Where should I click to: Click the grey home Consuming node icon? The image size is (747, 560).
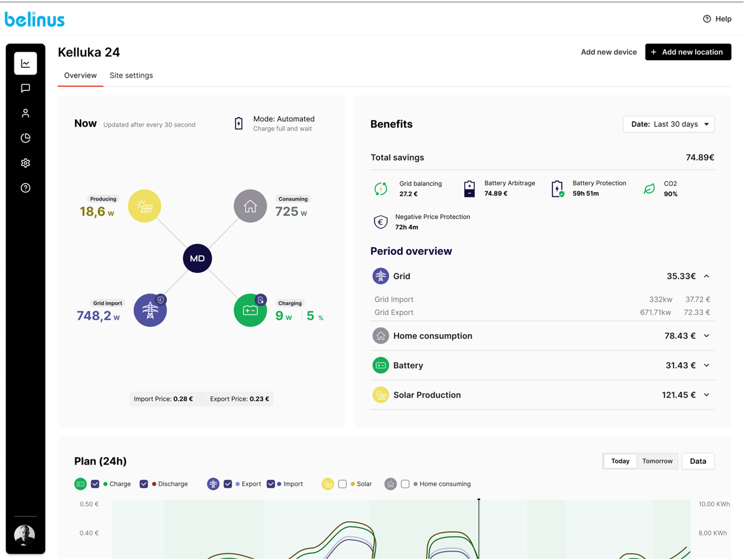[250, 206]
